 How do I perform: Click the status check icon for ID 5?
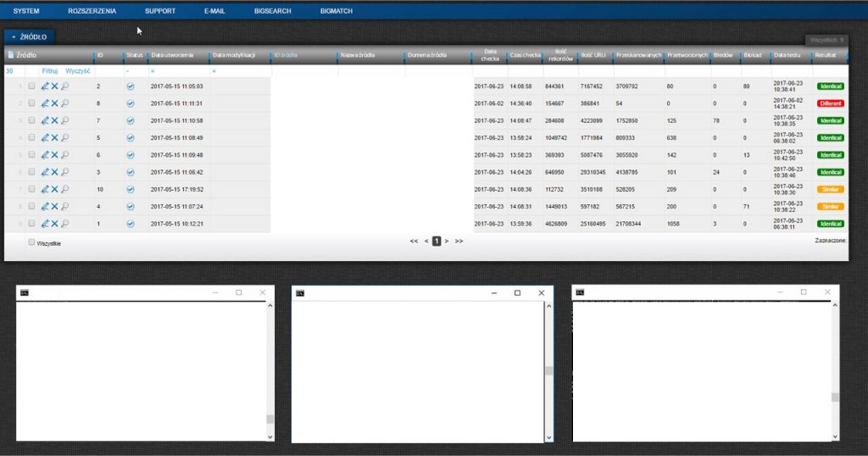pyautogui.click(x=131, y=137)
